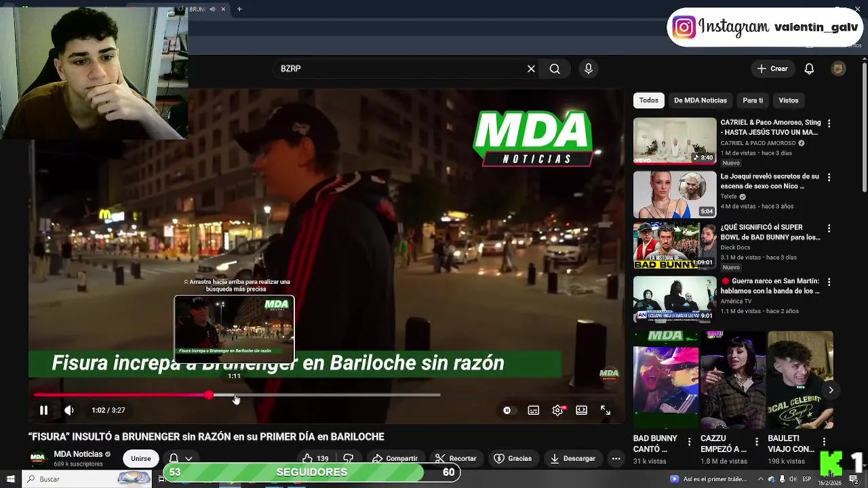868x488 pixels.
Task: Open the Crear button
Action: (x=772, y=68)
